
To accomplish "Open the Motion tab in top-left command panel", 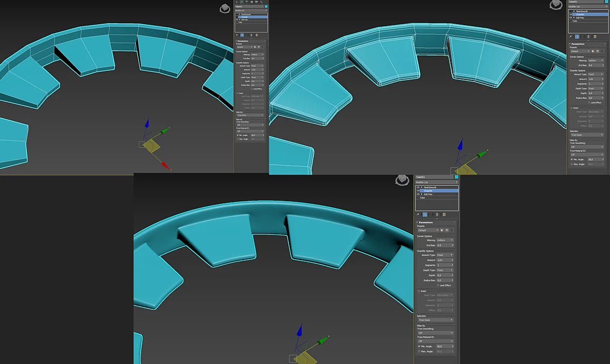I will click(252, 2).
